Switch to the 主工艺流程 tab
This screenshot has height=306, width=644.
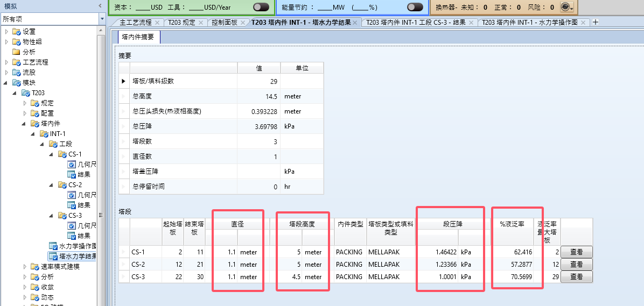click(136, 23)
